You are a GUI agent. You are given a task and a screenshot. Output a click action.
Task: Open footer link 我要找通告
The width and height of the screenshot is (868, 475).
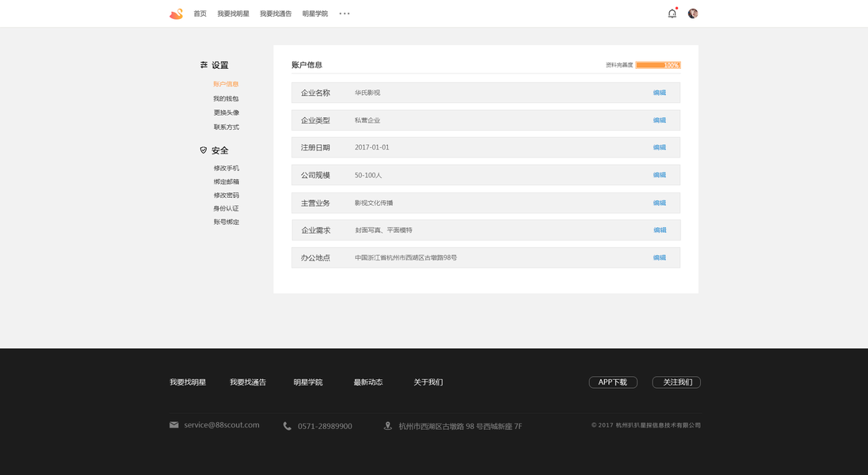pos(248,382)
